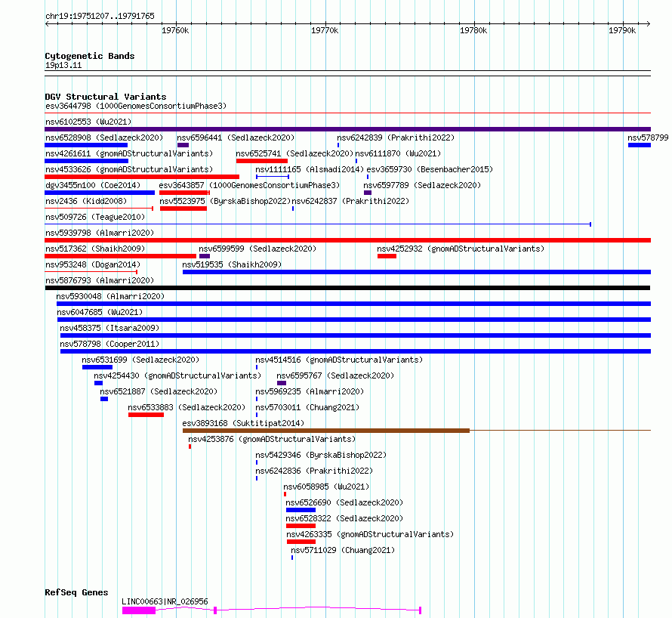This screenshot has width=672, height=618.
Task: Click the 19790k ruler position label
Action: click(x=622, y=30)
